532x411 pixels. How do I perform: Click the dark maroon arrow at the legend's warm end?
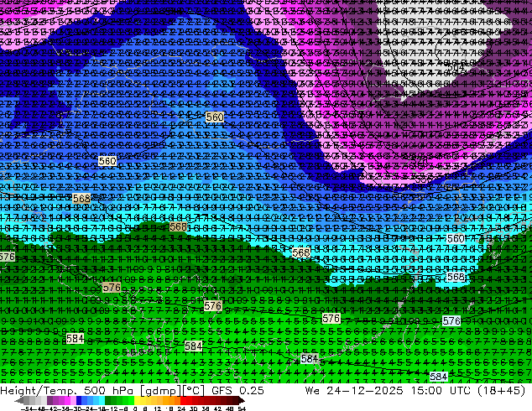(242, 400)
